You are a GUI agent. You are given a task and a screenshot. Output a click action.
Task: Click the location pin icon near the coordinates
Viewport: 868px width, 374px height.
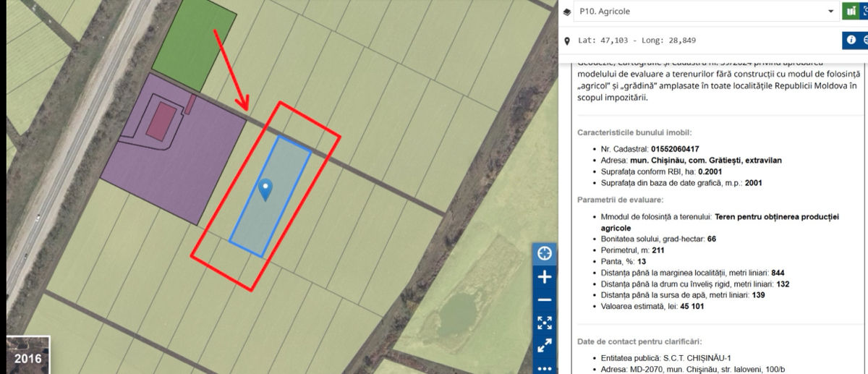(x=566, y=41)
